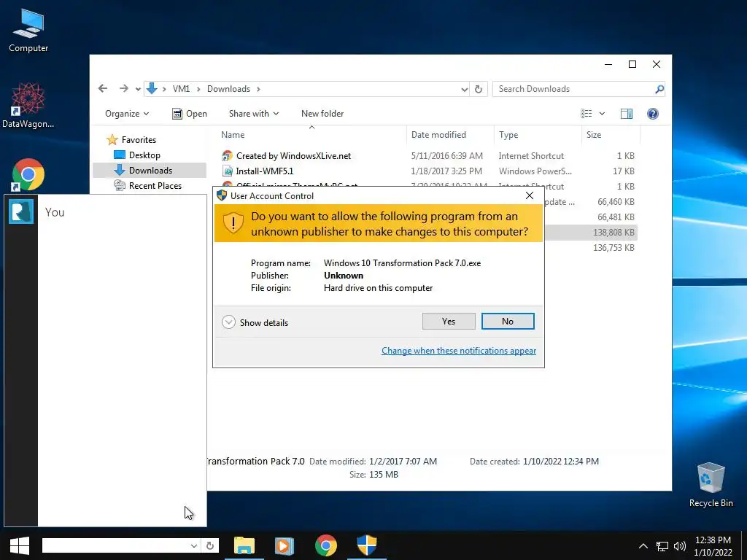Deny the UAC prompt with No
The width and height of the screenshot is (747, 560).
point(508,322)
